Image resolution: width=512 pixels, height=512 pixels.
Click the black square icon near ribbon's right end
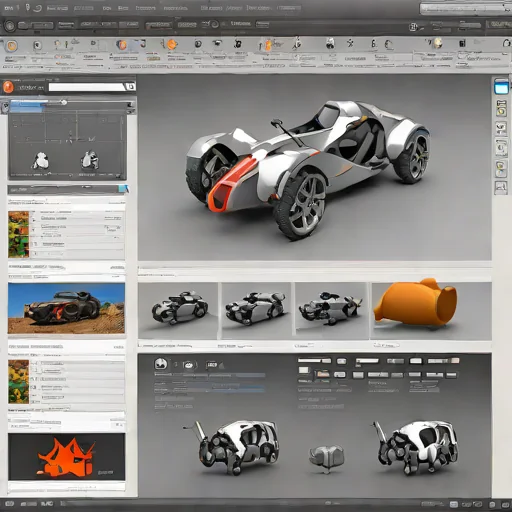(x=462, y=43)
